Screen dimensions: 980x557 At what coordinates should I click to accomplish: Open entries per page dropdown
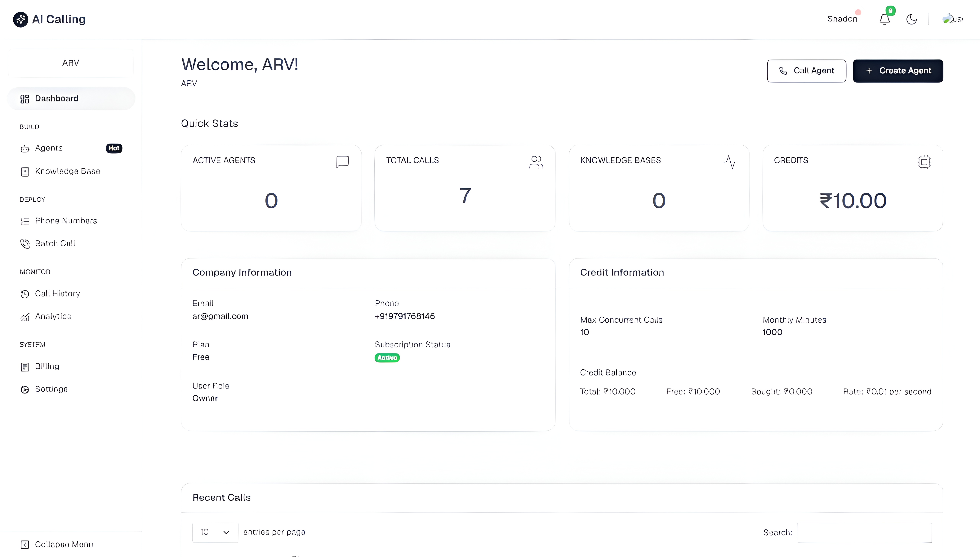click(215, 532)
